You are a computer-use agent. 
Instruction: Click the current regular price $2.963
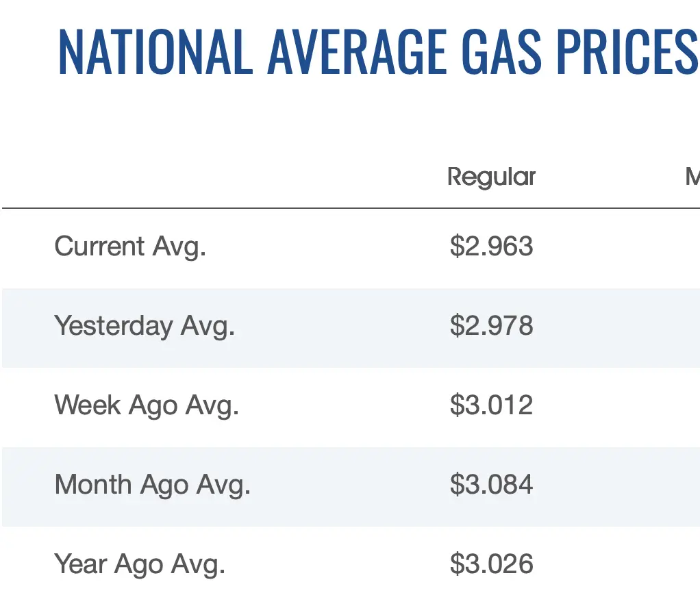coord(491,247)
